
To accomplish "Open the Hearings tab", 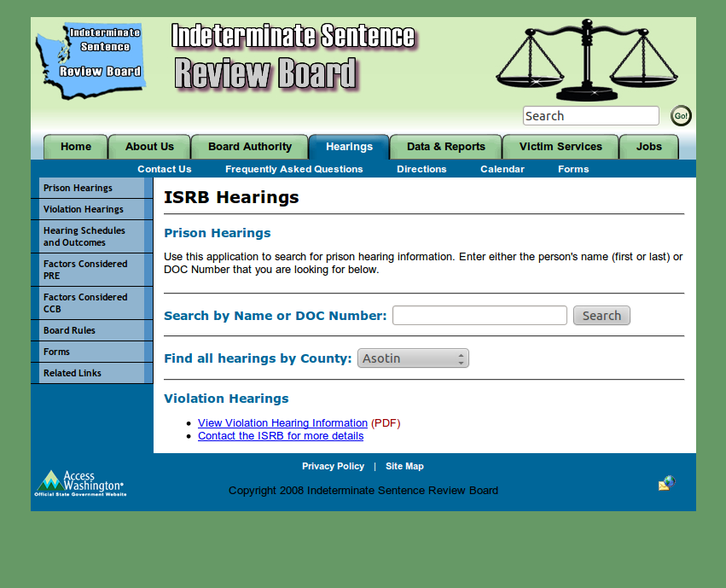I will point(349,147).
